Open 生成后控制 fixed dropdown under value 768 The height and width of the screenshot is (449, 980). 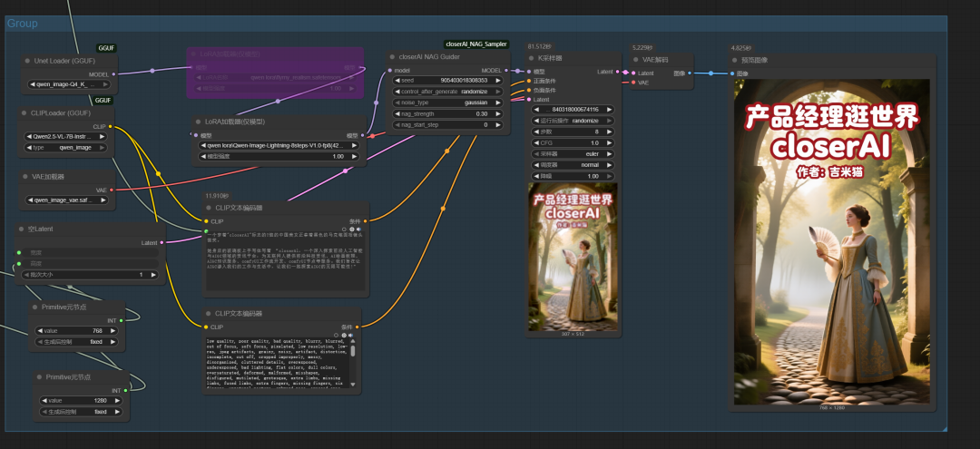point(78,342)
